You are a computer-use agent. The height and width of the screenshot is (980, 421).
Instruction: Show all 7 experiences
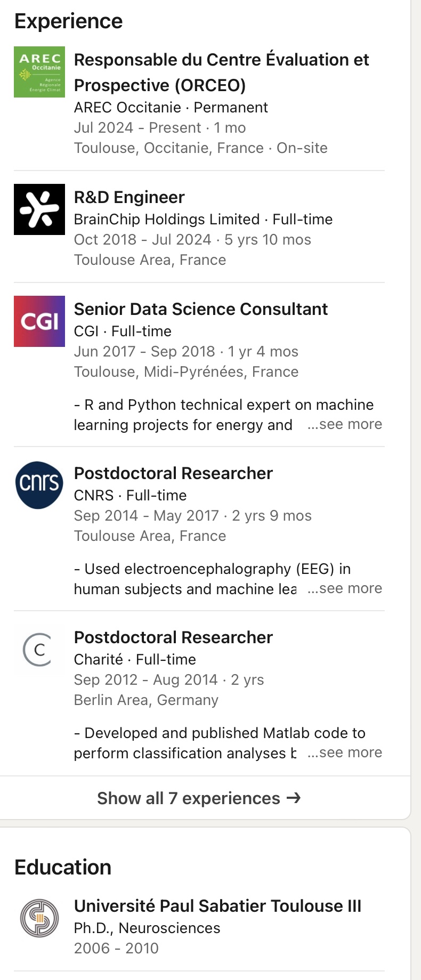tap(189, 798)
